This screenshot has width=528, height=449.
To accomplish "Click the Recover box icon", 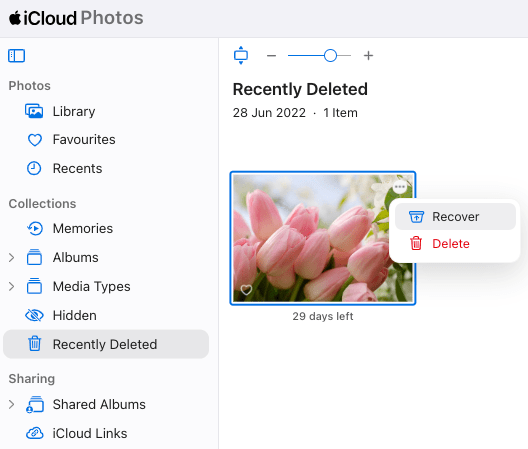I will (416, 217).
